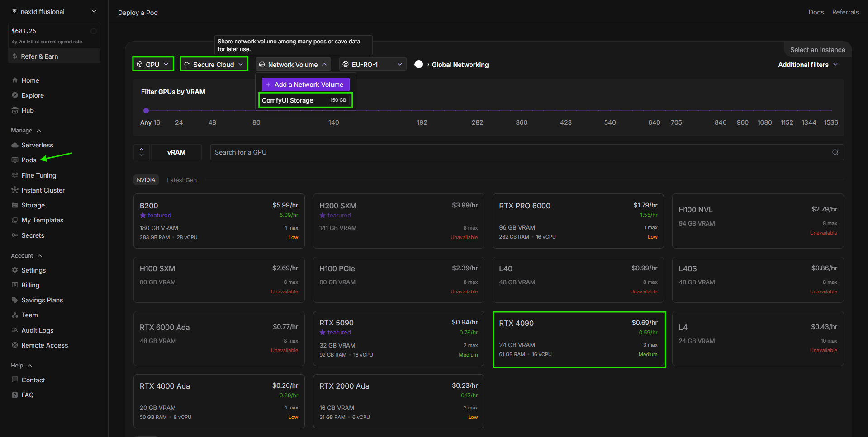Click the VRAM slider handle at Any
The image size is (868, 437).
[x=146, y=111]
